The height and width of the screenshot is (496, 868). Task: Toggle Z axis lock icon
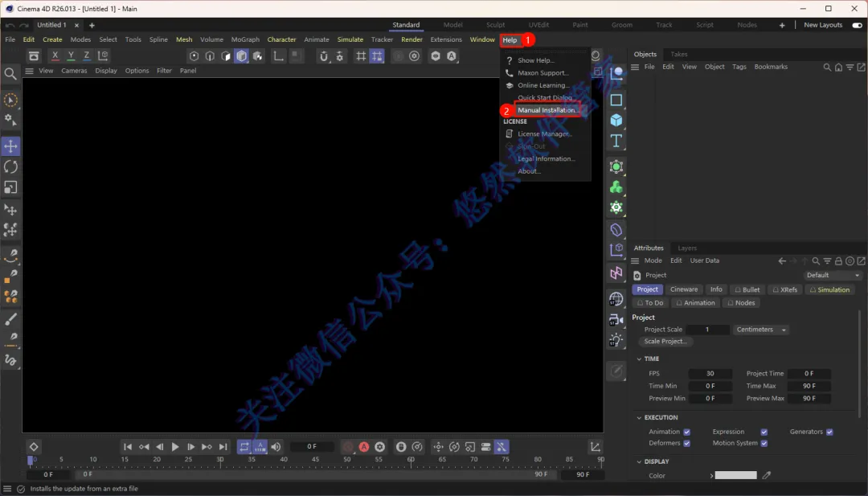86,55
